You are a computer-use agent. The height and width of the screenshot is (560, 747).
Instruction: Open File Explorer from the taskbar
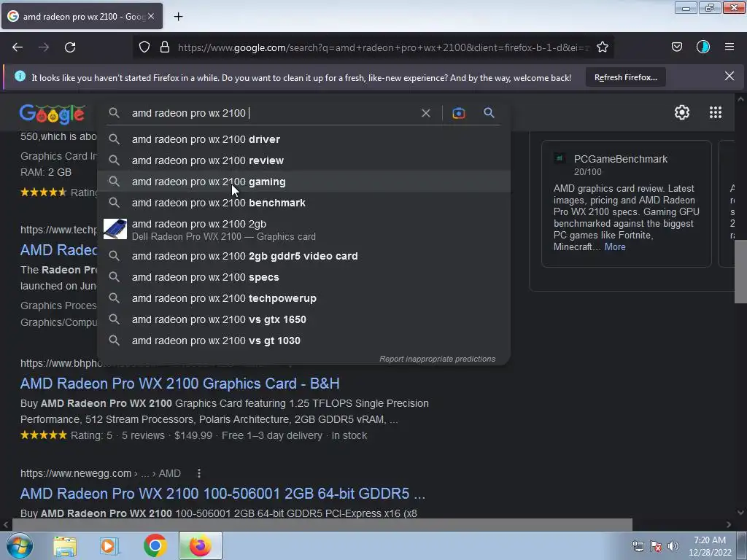pos(65,545)
